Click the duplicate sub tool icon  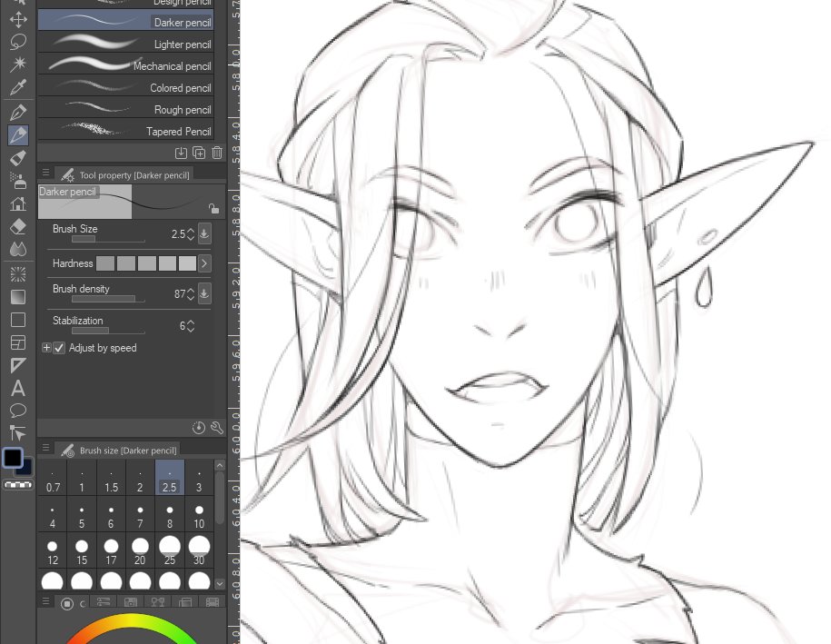pyautogui.click(x=199, y=154)
